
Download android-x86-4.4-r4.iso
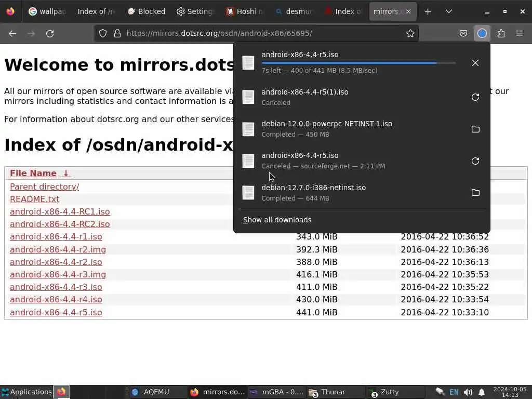coord(56,300)
